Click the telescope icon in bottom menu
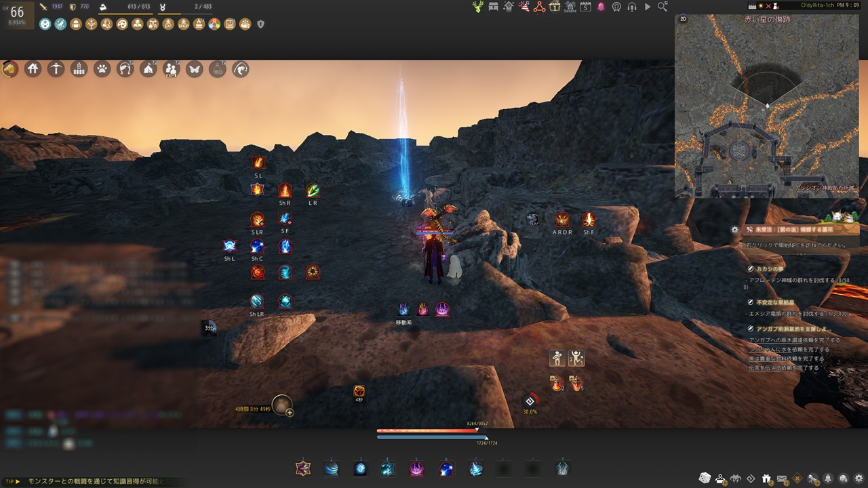 (812, 479)
